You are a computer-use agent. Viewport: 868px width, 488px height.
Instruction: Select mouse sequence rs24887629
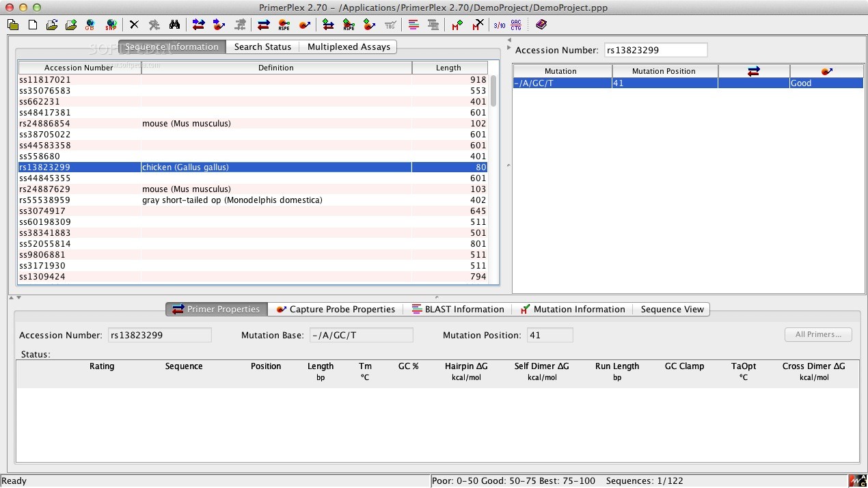pos(253,189)
